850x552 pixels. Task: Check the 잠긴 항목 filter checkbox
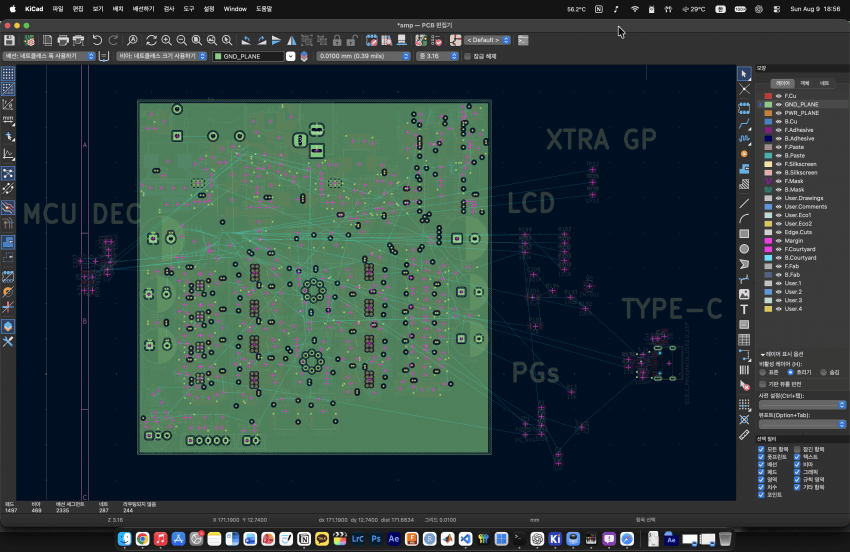pyautogui.click(x=797, y=450)
